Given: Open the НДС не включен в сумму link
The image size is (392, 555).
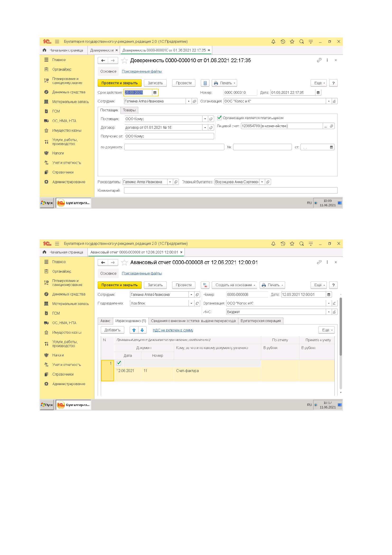Looking at the screenshot, I should pos(173,330).
